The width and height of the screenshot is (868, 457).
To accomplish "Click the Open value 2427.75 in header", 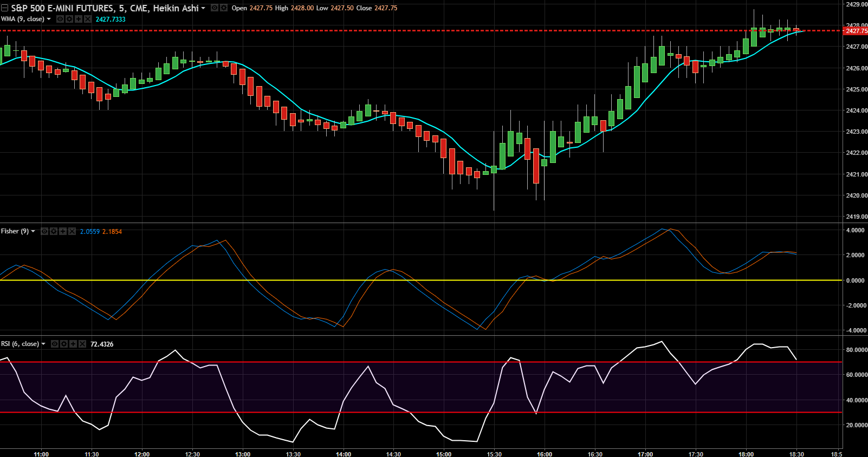I will point(261,8).
